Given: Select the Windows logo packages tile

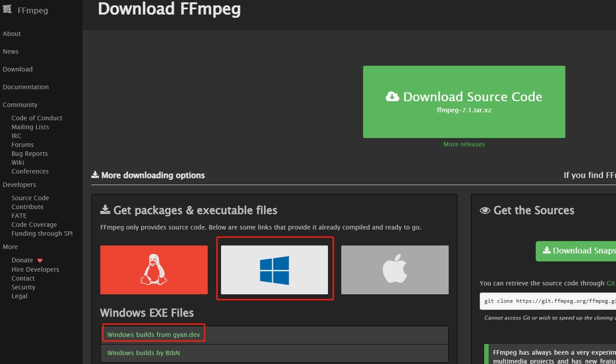Looking at the screenshot, I should click(274, 270).
